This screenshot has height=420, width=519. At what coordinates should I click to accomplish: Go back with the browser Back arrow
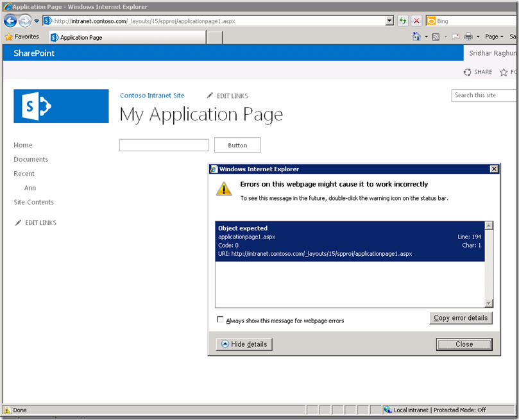point(10,21)
